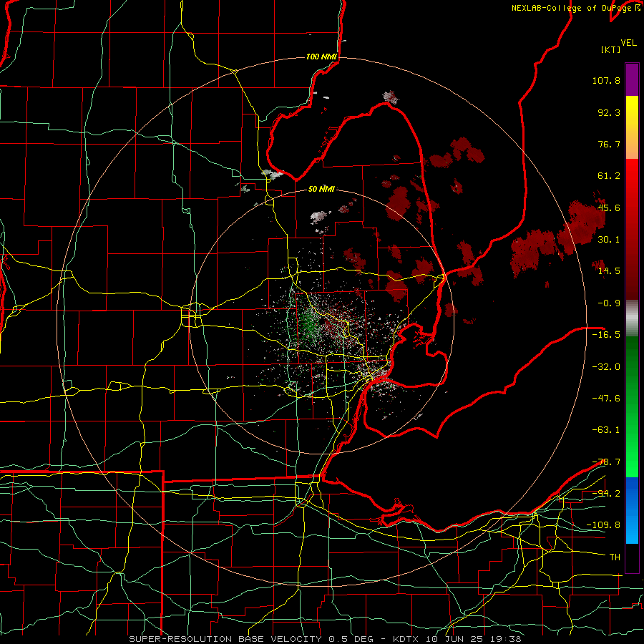Click the -32.0 velocity scale value
The width and height of the screenshot is (644, 644).
coord(606,367)
